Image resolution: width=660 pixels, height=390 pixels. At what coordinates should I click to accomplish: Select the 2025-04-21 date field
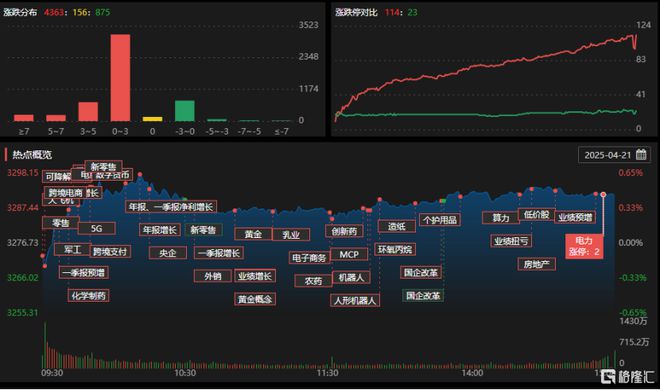click(615, 155)
